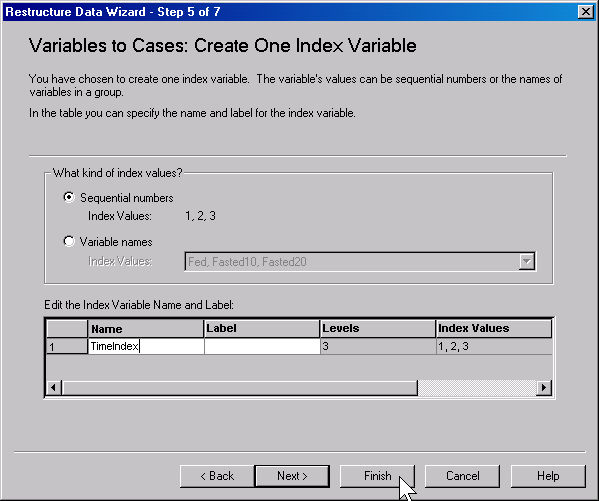Open the Index Values dropdown arrow
Screen dimensions: 599x501
pyautogui.click(x=527, y=262)
